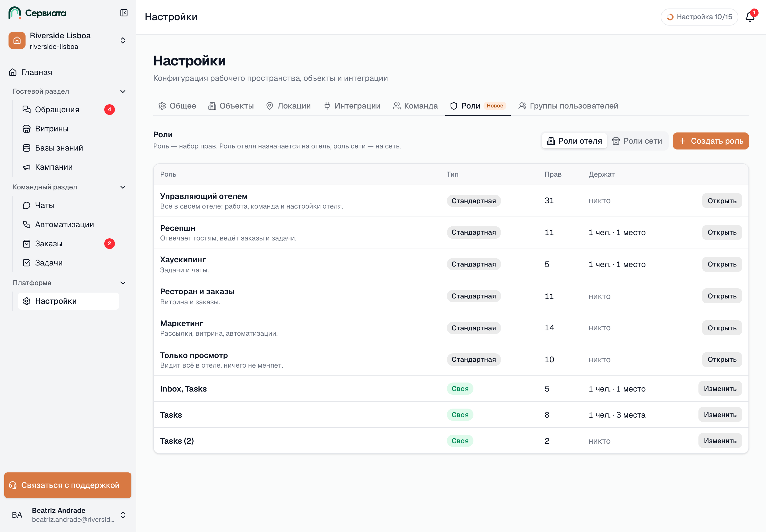Open Обращения in sidebar

[x=68, y=110]
